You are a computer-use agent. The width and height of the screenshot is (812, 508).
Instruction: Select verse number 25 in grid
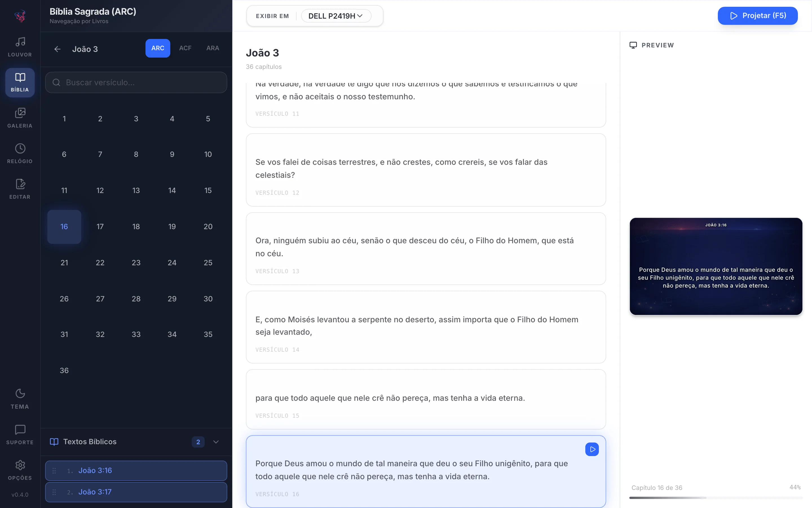(x=208, y=262)
